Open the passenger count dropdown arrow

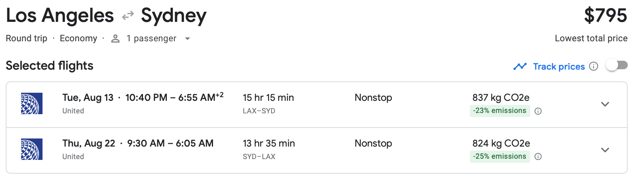coord(188,39)
